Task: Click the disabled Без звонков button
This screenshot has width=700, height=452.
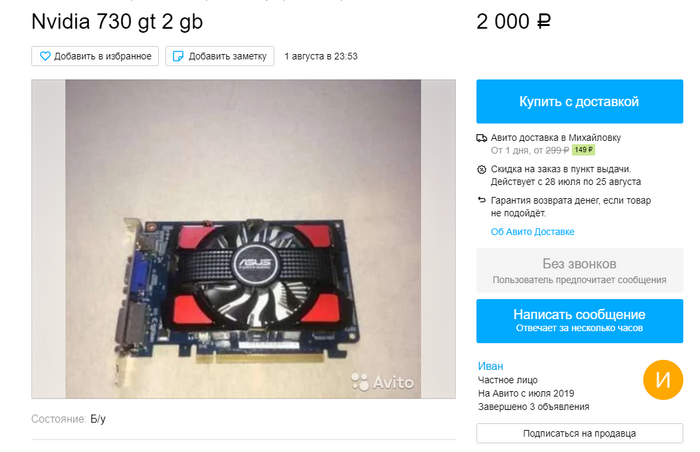Action: click(579, 271)
